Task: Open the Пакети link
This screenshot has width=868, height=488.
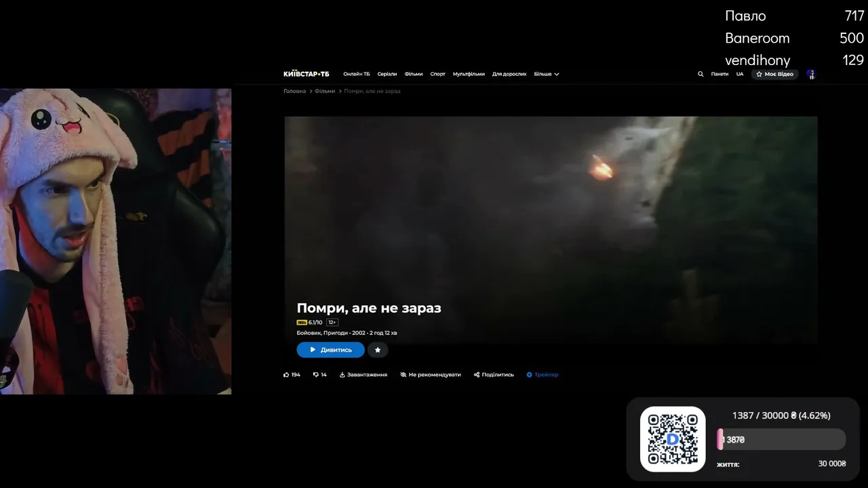Action: [719, 74]
